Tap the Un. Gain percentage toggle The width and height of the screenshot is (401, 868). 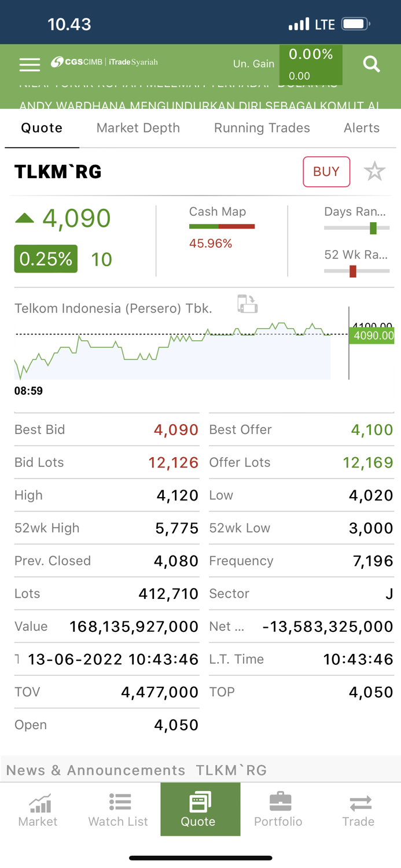point(311,64)
